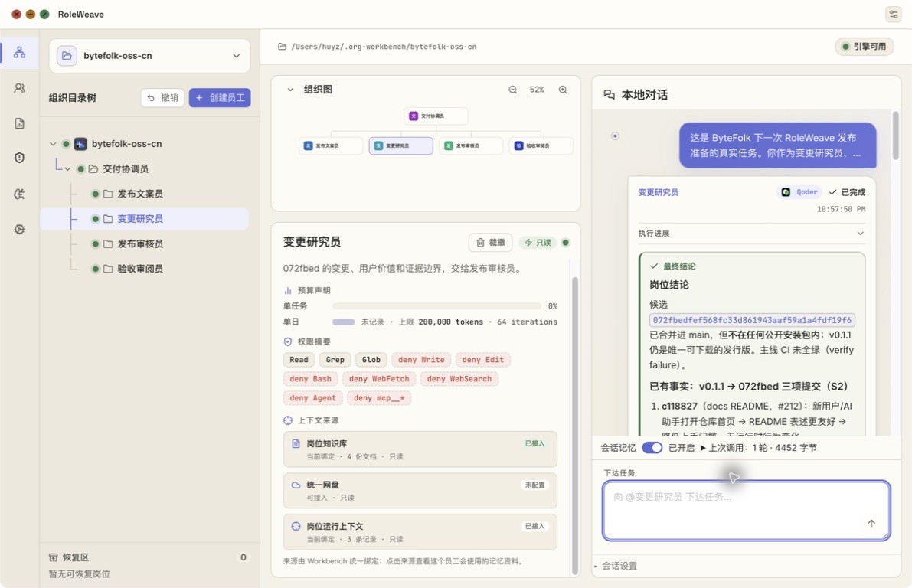Viewport: 912px width, 588px height.
Task: Click the radio dot left of the user message
Action: point(615,136)
